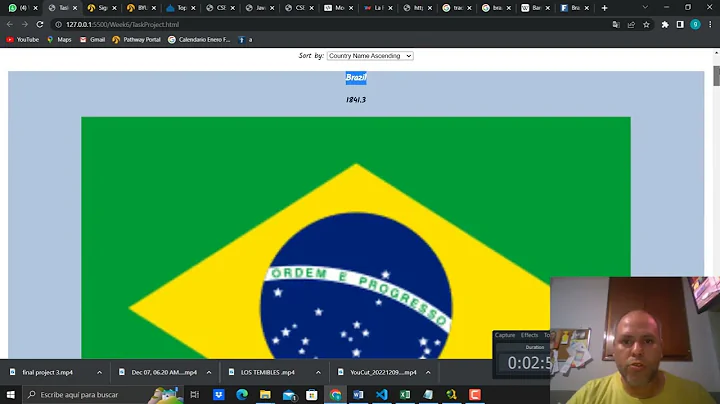Open File Explorer from the taskbar
The image size is (720, 404).
coord(265,395)
